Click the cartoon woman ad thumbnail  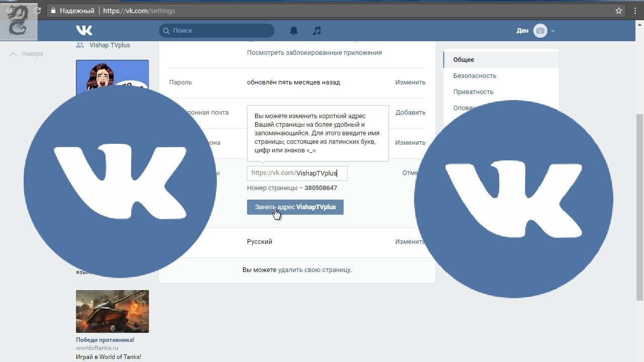coord(112,76)
